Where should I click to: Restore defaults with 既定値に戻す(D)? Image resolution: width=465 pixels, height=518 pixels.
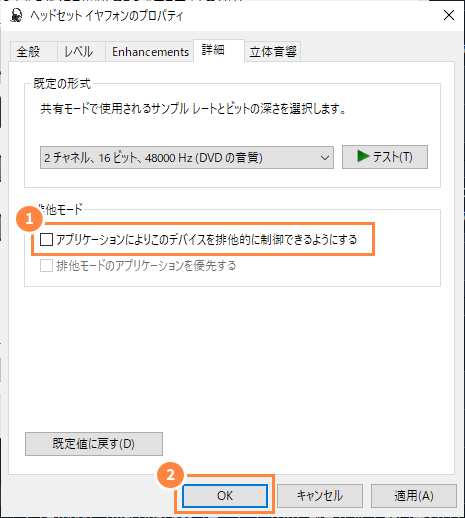(94, 444)
